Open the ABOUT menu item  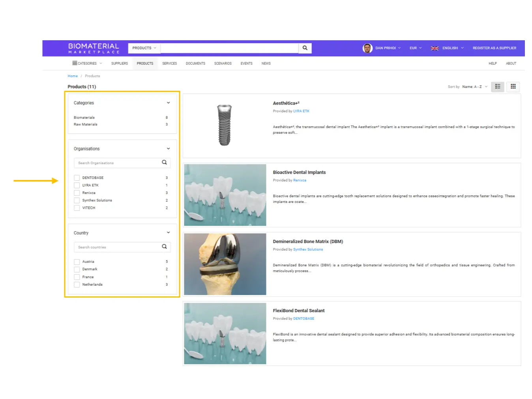511,64
